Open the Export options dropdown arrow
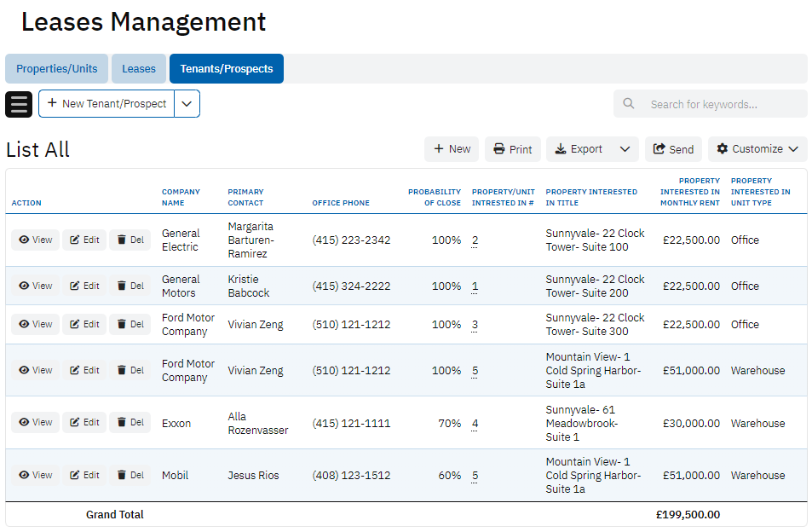Image resolution: width=812 pixels, height=532 pixels. (625, 149)
